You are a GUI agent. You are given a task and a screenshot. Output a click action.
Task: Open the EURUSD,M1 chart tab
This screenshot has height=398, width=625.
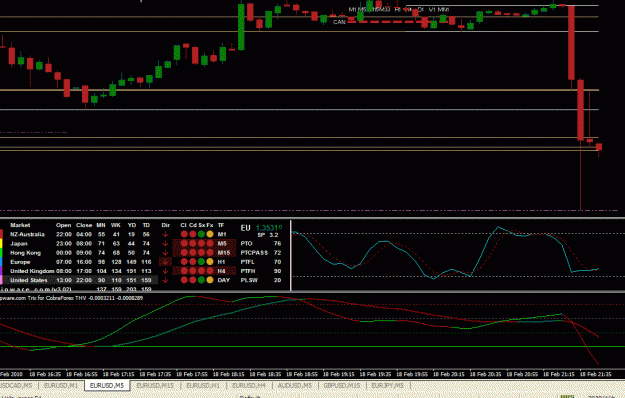61,386
